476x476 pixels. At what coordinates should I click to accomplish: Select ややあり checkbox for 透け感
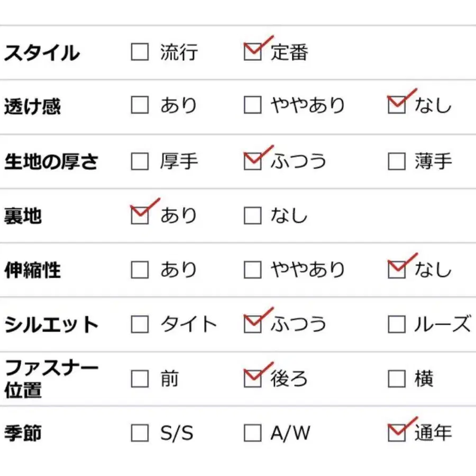click(252, 105)
